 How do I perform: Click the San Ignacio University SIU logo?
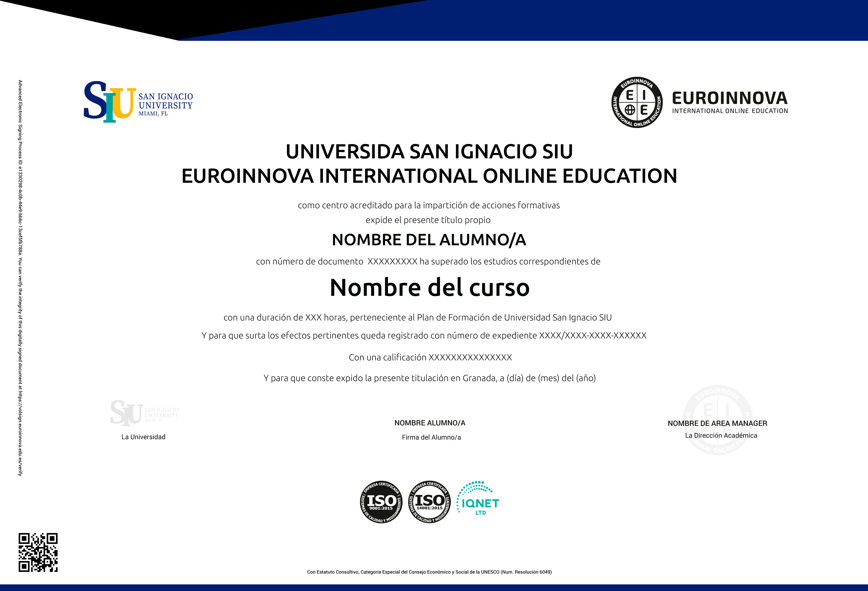138,102
